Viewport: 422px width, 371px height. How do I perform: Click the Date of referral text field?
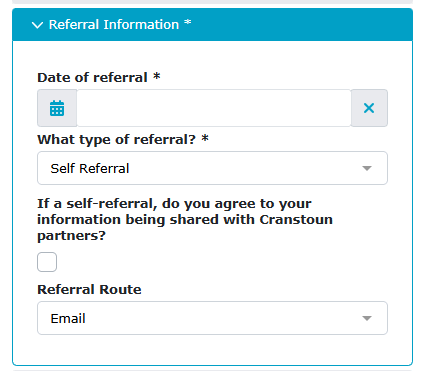214,108
